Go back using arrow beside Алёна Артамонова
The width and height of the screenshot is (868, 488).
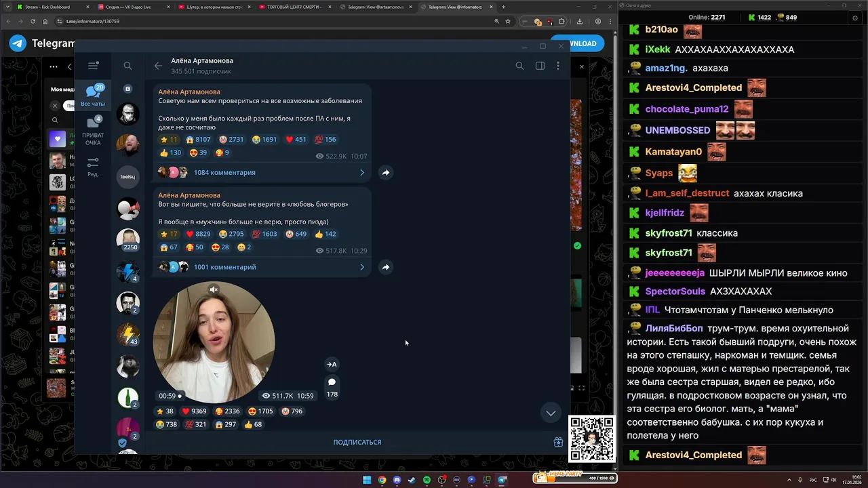point(158,66)
